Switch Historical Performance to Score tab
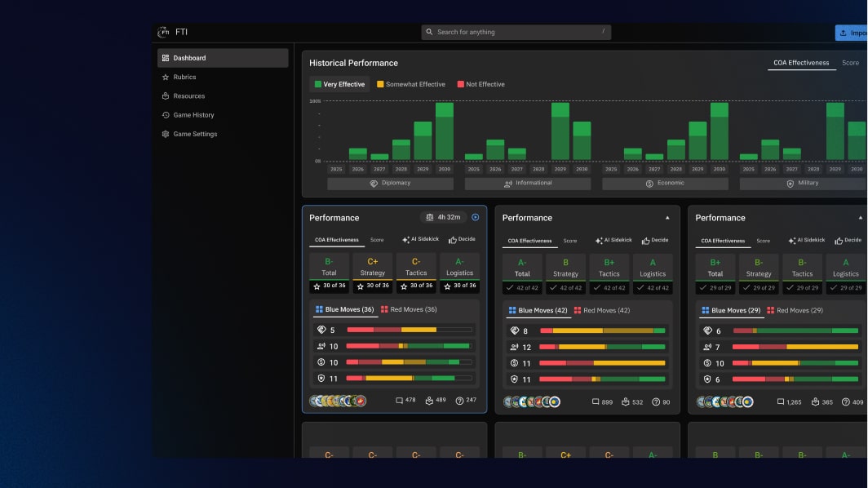This screenshot has height=488, width=868. point(850,63)
